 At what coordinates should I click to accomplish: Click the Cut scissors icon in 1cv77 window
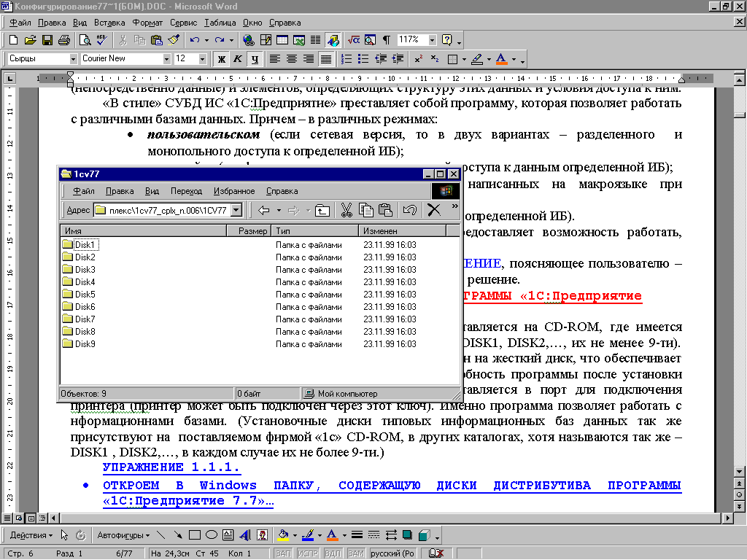(347, 210)
